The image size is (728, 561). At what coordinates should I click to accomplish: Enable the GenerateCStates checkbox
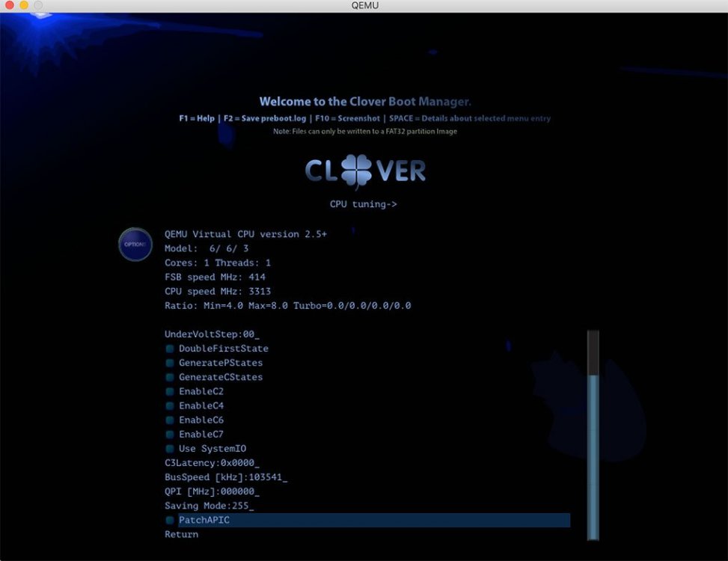coord(170,377)
